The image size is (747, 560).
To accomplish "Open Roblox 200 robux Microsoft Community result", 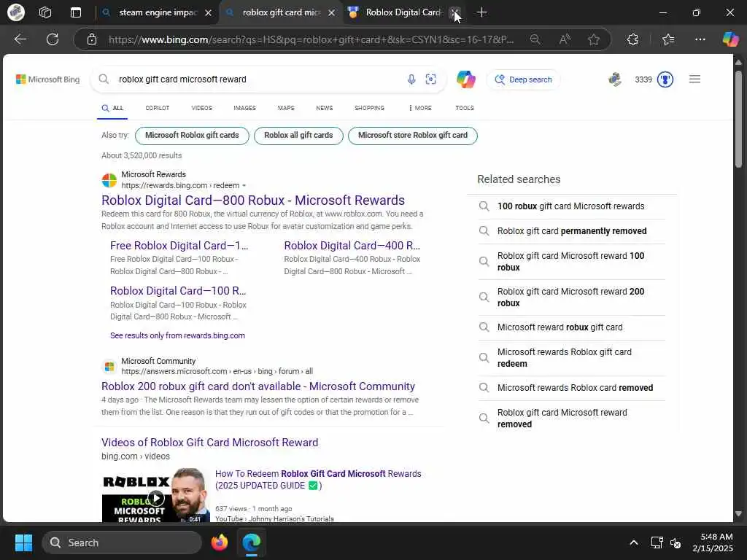I will point(258,386).
